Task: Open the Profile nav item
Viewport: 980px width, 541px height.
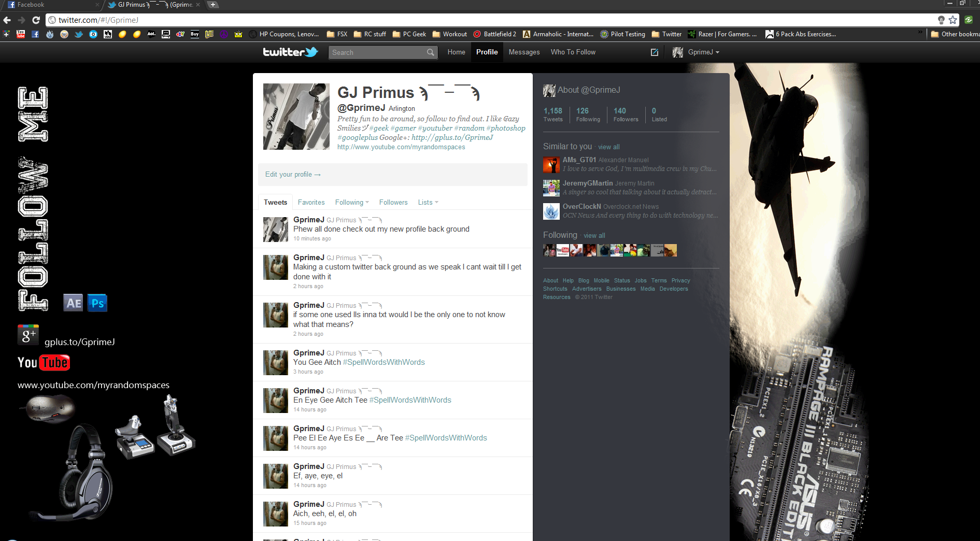Action: (487, 52)
